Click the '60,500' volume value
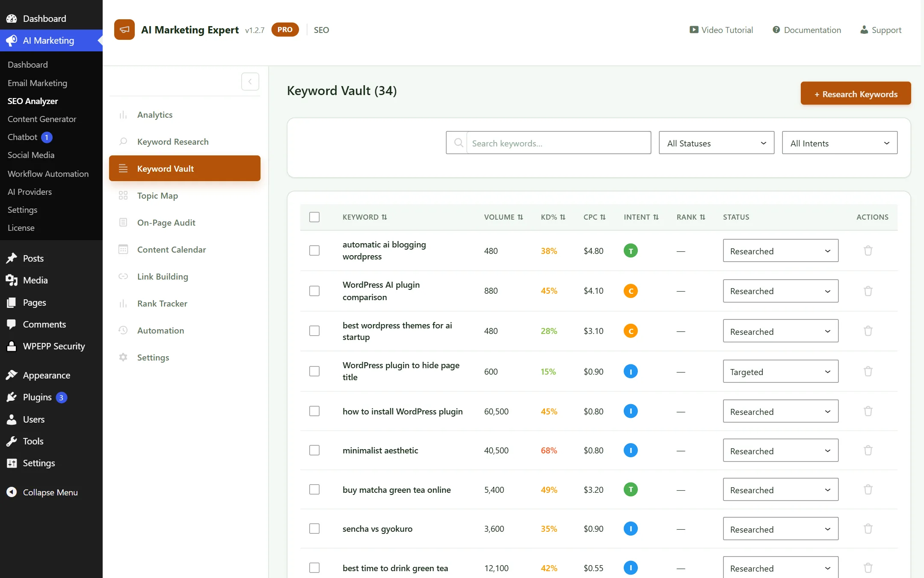924x578 pixels. (496, 411)
